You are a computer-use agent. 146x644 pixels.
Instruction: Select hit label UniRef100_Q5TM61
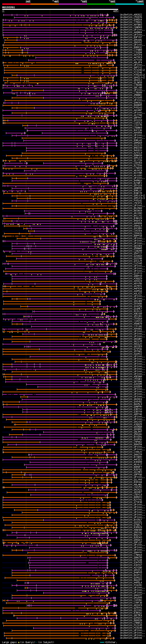pyautogui.click(x=131, y=352)
